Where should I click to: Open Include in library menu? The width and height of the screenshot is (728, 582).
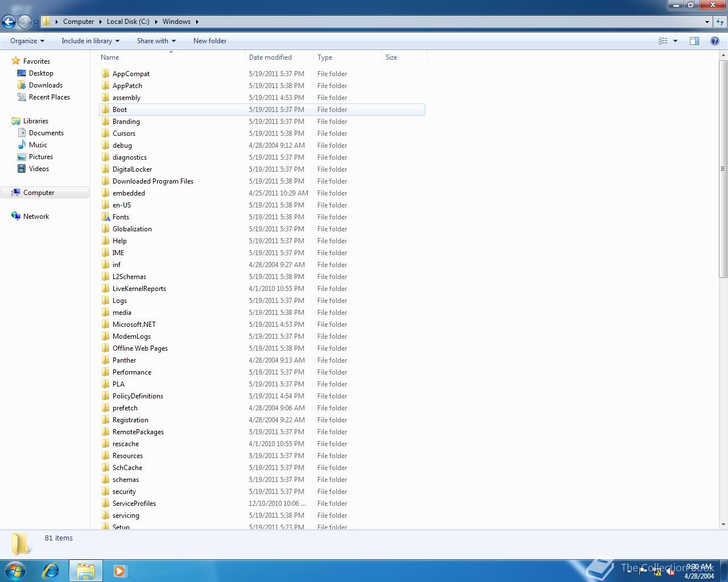(90, 41)
